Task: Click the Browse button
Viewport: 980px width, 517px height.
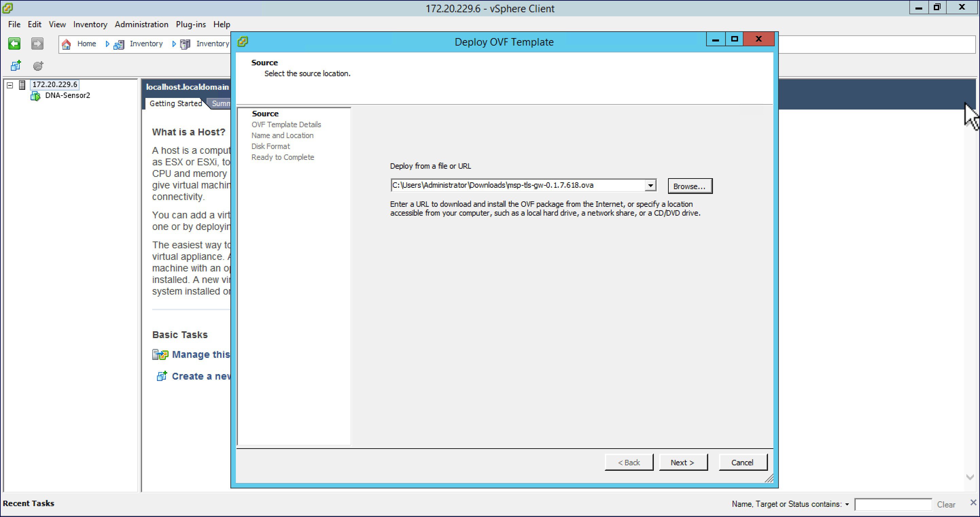Action: coord(690,186)
